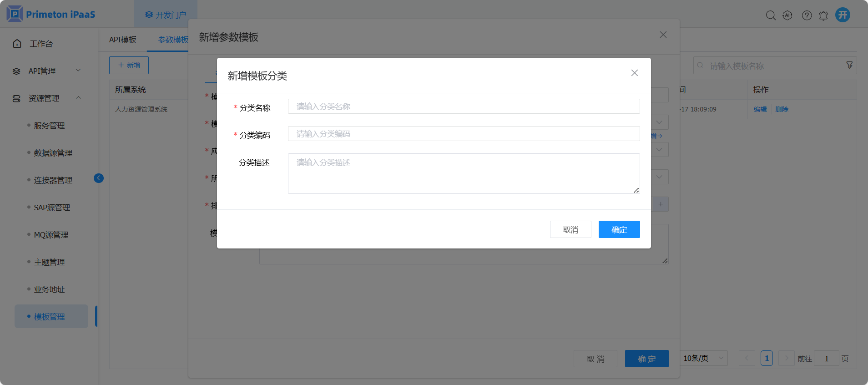868x385 pixels.
Task: Click the search magnifier icon in header
Action: pyautogui.click(x=770, y=15)
